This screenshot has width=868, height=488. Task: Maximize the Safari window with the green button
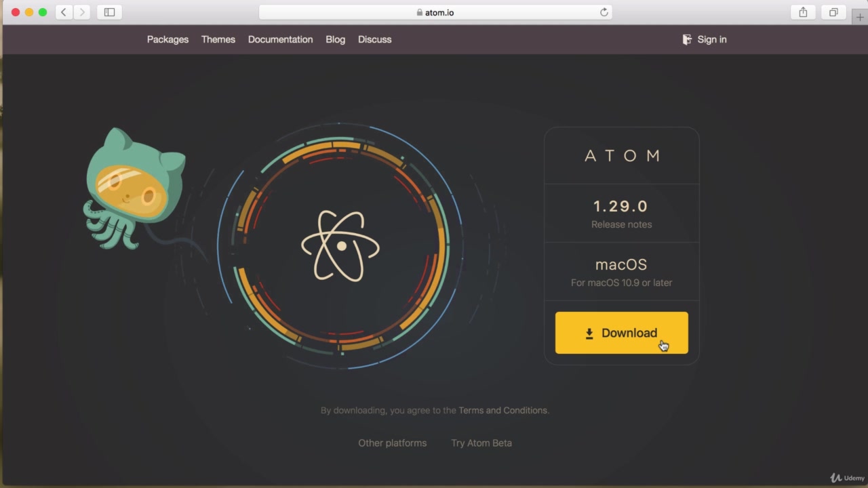(x=43, y=12)
